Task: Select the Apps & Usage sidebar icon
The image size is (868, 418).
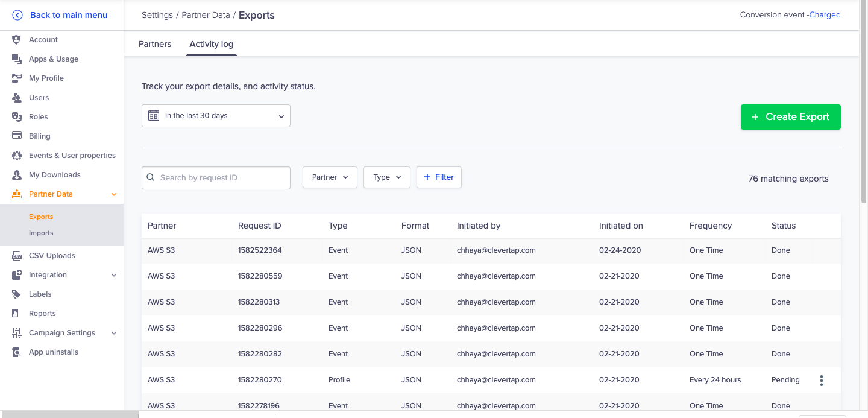Action: (x=16, y=59)
